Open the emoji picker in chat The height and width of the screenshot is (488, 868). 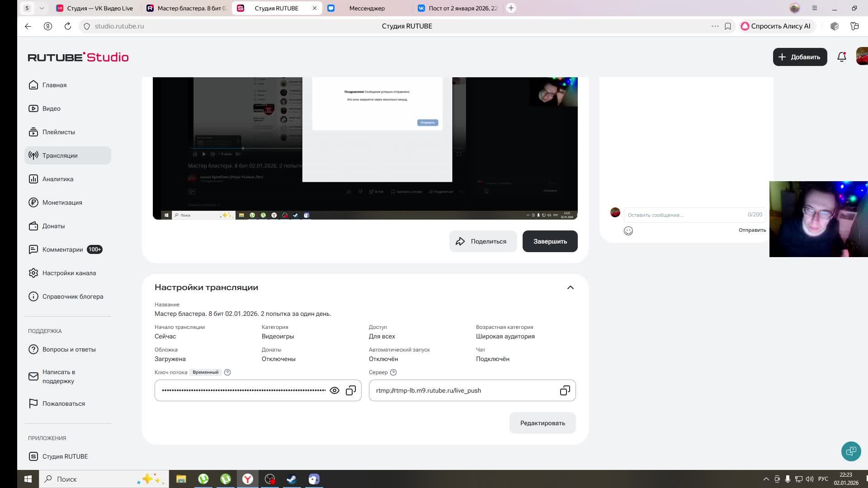coord(628,231)
